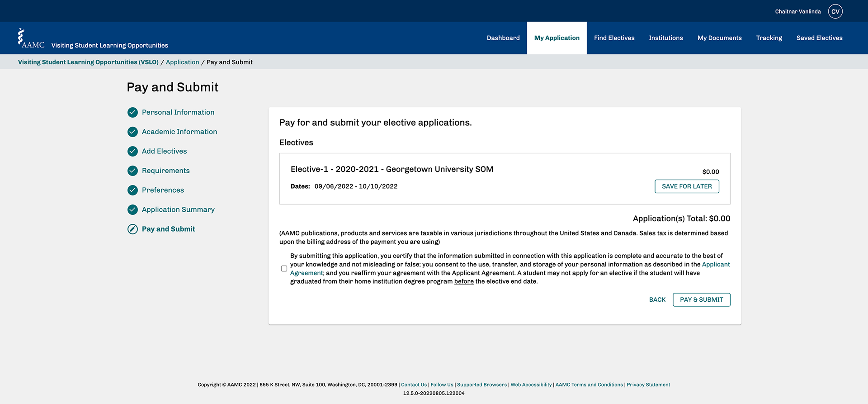The height and width of the screenshot is (404, 868).
Task: Open the Add Electives step
Action: click(x=164, y=151)
